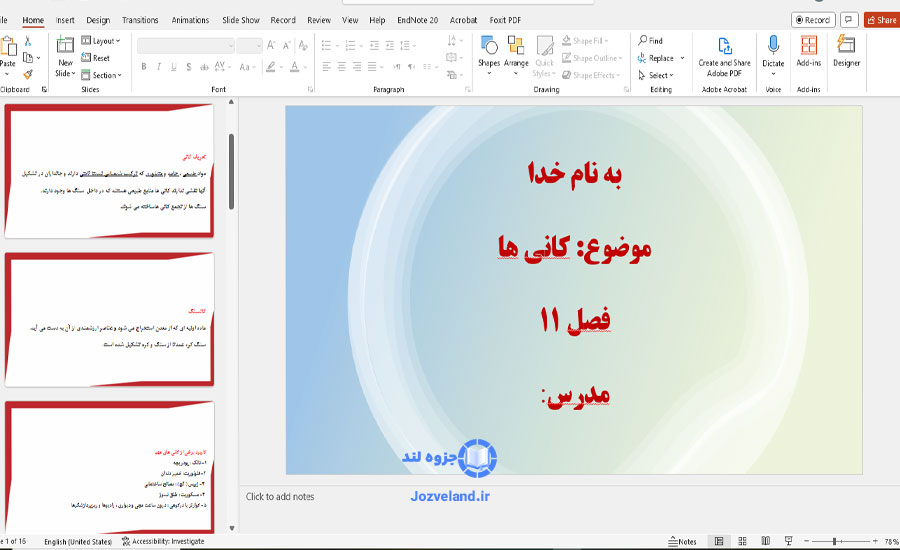Screen dimensions: 900x550
Task: Click the Arrange icon
Action: coord(515,45)
